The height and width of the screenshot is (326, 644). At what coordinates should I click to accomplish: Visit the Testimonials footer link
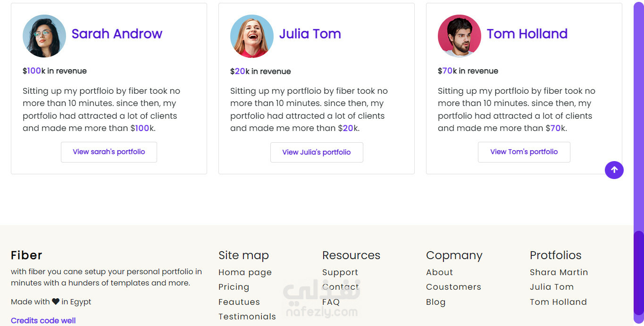pyautogui.click(x=247, y=317)
